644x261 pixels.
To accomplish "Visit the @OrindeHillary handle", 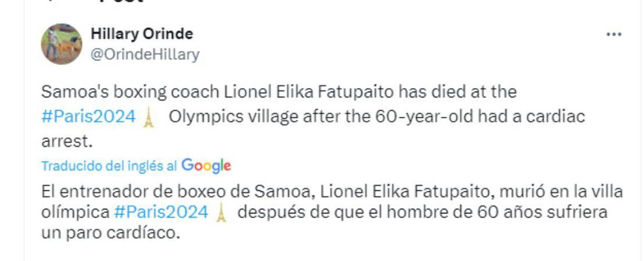I will (x=145, y=54).
